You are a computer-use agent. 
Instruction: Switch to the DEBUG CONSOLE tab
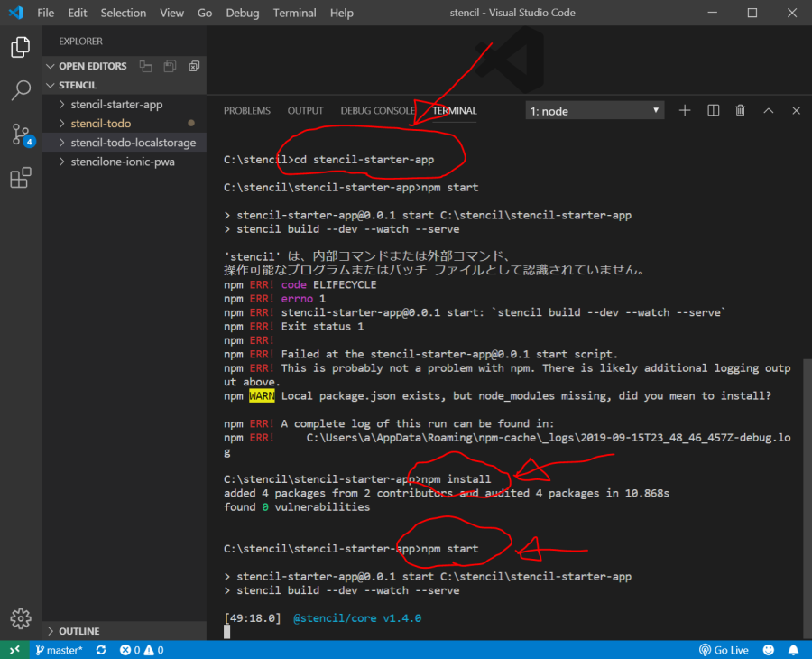pos(377,110)
